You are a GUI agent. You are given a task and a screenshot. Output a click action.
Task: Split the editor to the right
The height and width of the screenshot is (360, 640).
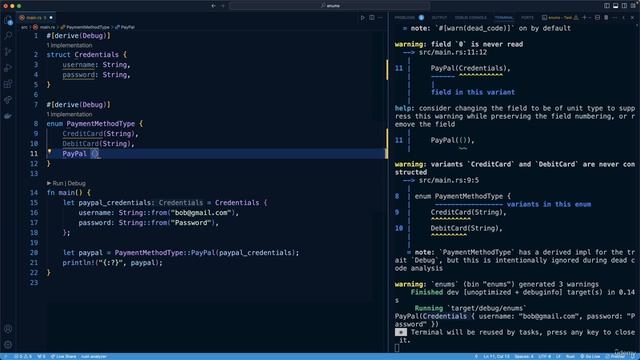[x=372, y=18]
